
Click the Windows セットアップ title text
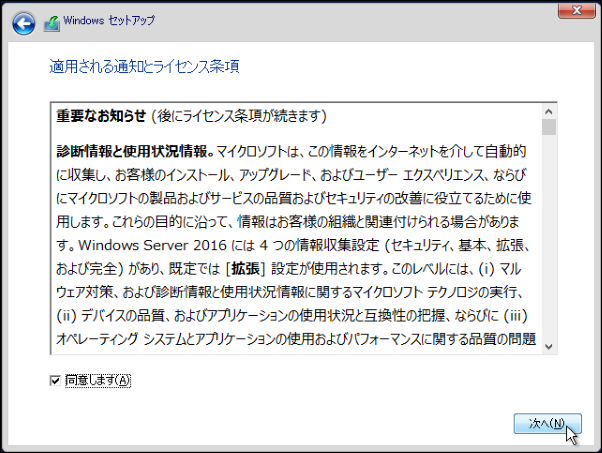point(109,20)
